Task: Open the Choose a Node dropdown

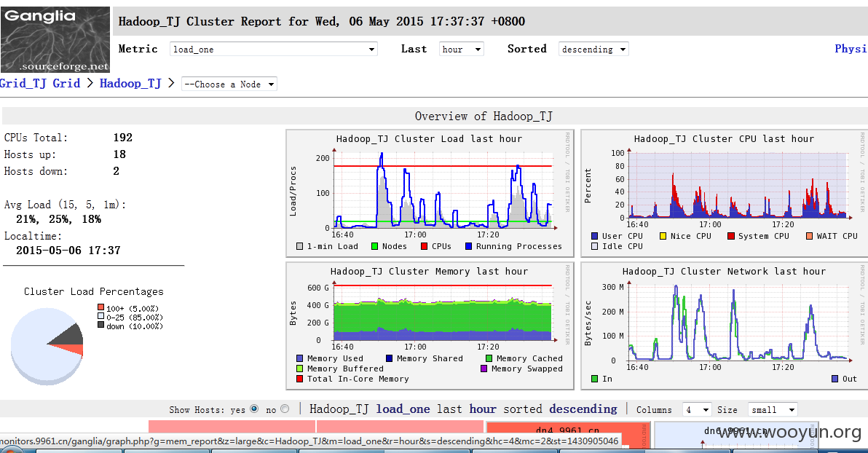Action: [x=229, y=84]
